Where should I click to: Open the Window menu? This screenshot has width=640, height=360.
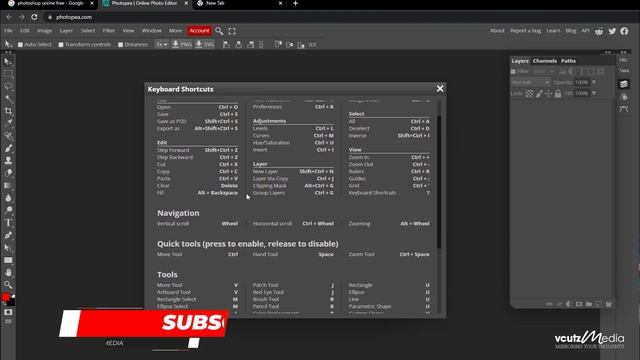151,31
